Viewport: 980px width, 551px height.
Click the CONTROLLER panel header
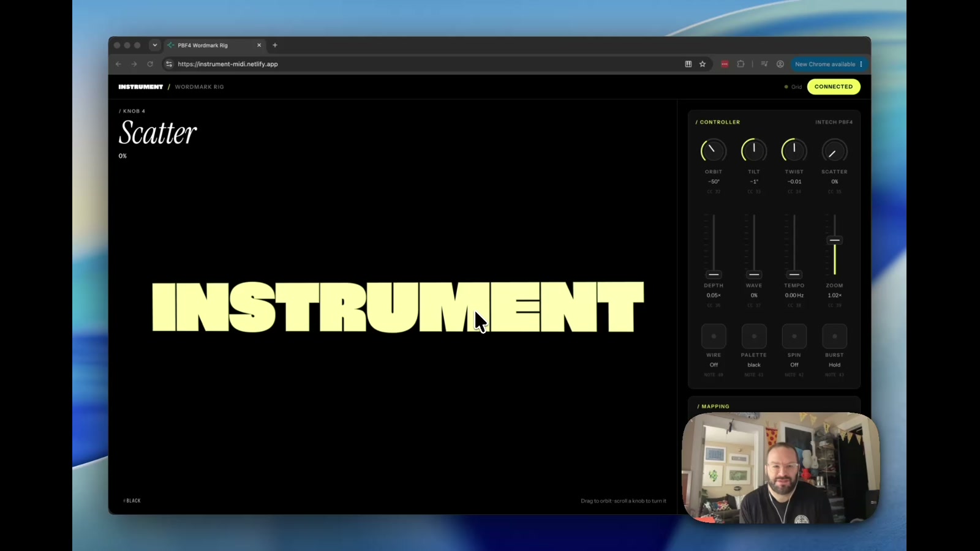[x=718, y=122]
